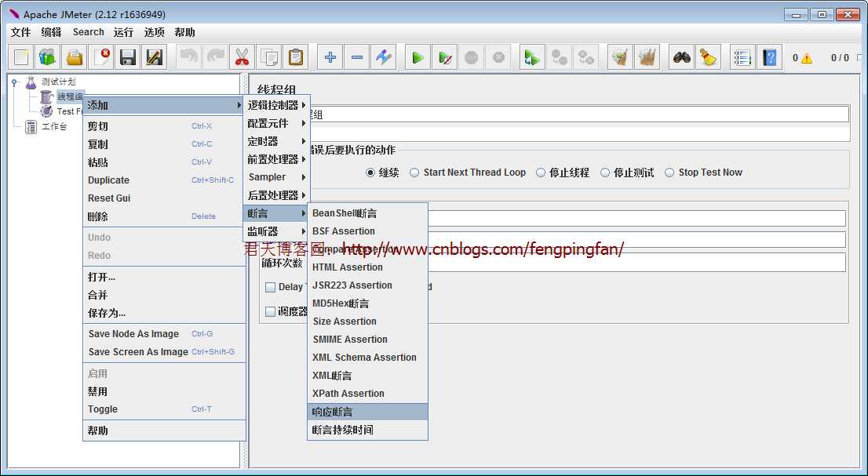Click the Expand All plus icon
This screenshot has height=476, width=868.
click(x=330, y=57)
